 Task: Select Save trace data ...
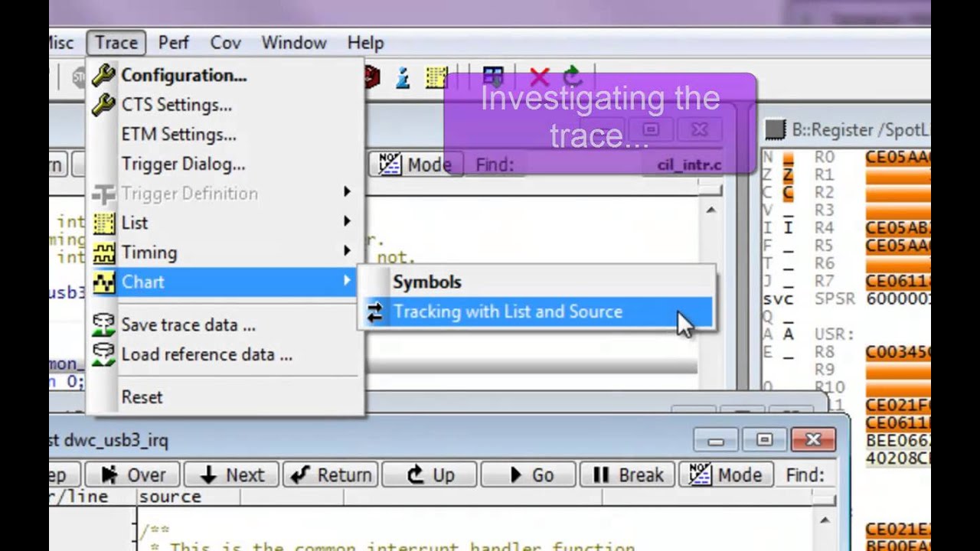(x=226, y=325)
